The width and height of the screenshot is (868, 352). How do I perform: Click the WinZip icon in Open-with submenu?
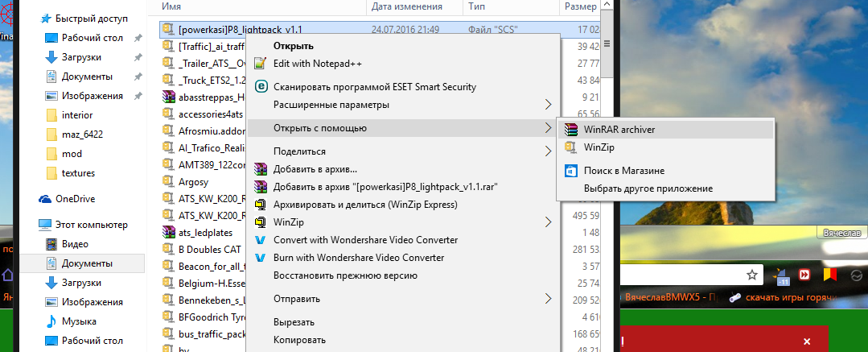tap(570, 147)
